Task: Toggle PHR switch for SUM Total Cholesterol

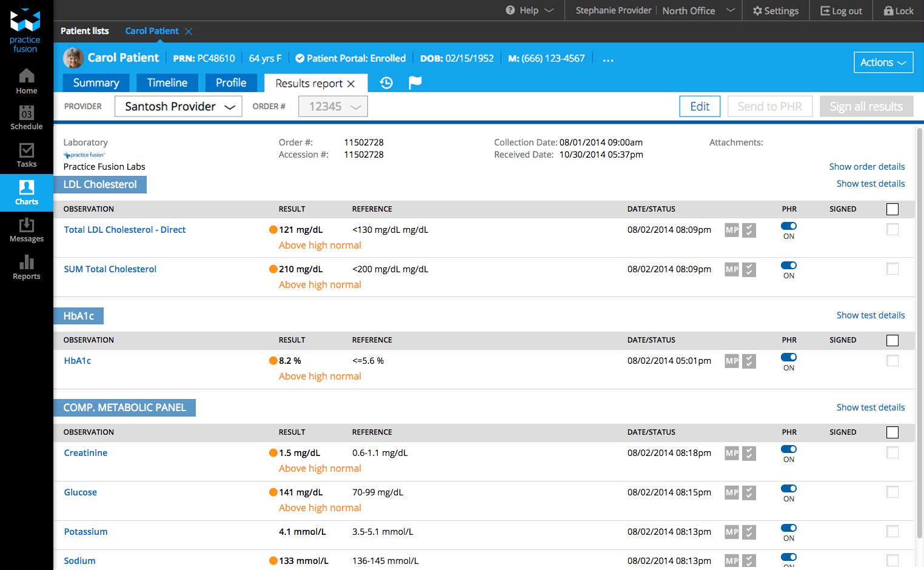Action: 789,266
